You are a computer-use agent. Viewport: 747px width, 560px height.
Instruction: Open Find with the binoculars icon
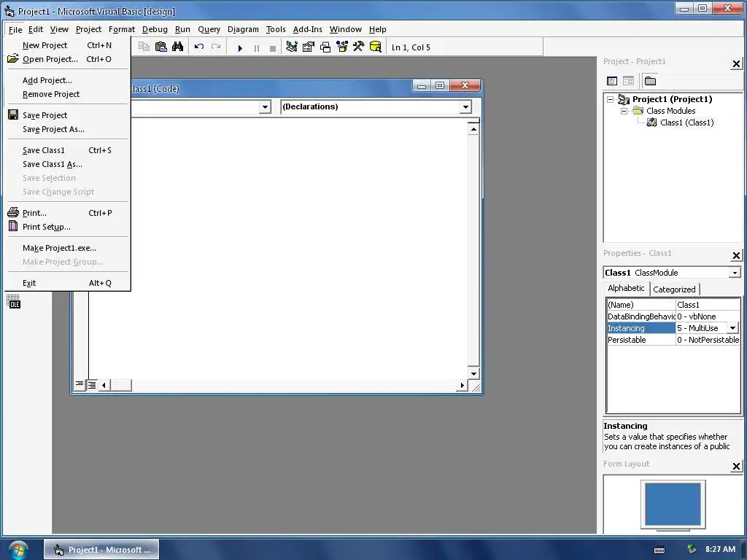[178, 47]
